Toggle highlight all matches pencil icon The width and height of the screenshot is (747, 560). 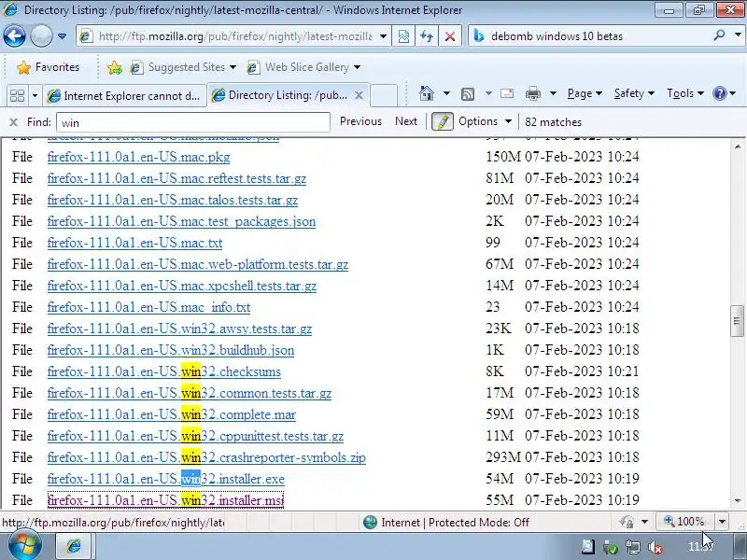pyautogui.click(x=442, y=122)
